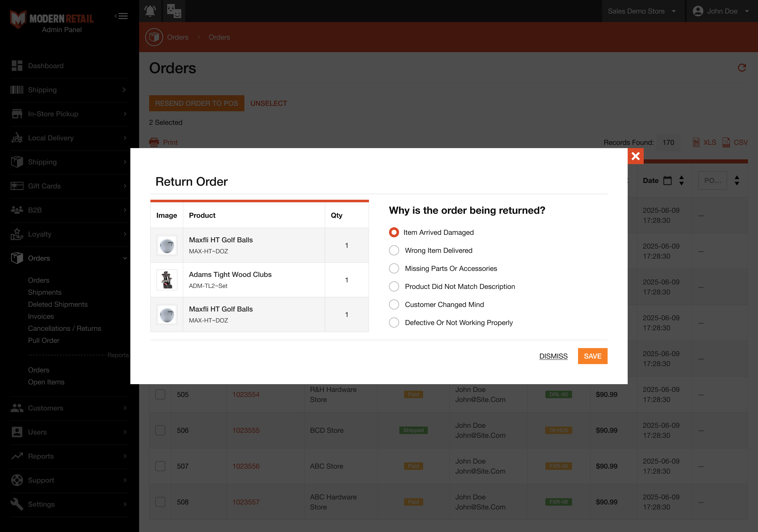
Task: Expand the In-Store Pickup chevron
Action: [125, 114]
